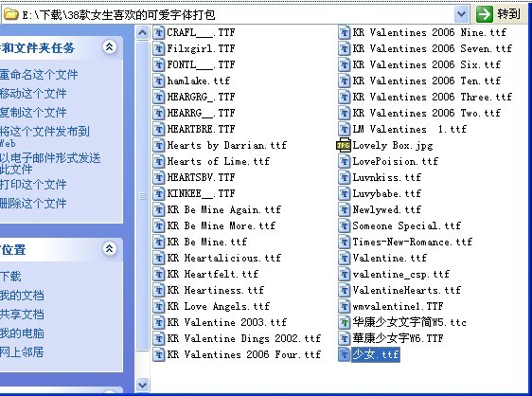Collapse the 文件和文件夹任务 panel chevron
Image resolution: width=532 pixels, height=396 pixels.
(x=110, y=46)
